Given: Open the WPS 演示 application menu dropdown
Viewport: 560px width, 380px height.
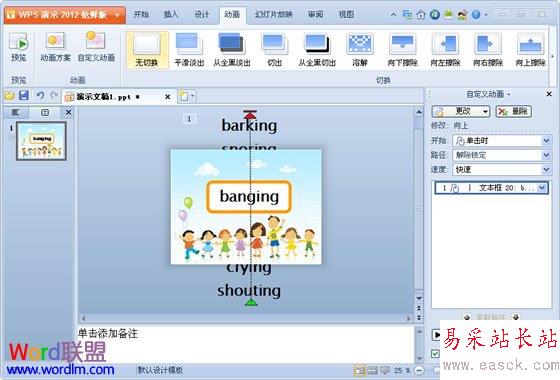Looking at the screenshot, I should (117, 15).
